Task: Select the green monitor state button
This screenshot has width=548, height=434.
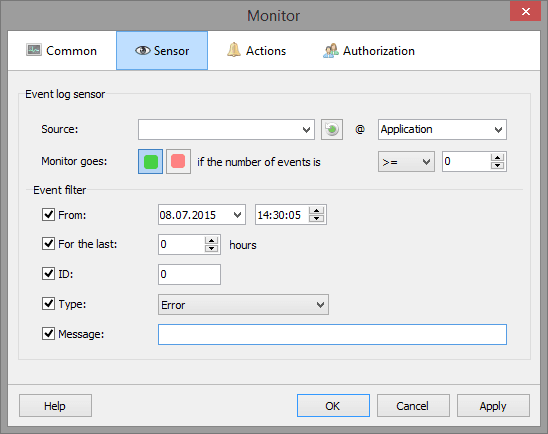Action: [151, 161]
